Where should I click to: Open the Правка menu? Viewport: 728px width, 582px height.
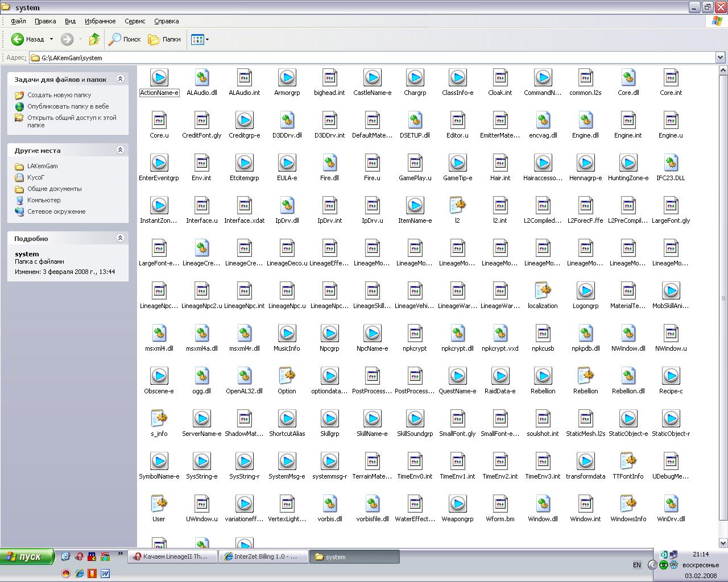click(45, 21)
